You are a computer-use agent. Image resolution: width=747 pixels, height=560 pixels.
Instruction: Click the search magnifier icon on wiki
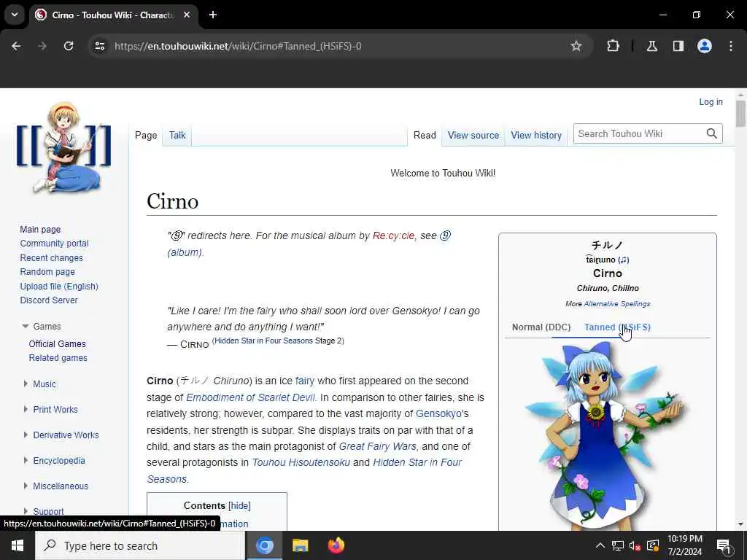712,134
